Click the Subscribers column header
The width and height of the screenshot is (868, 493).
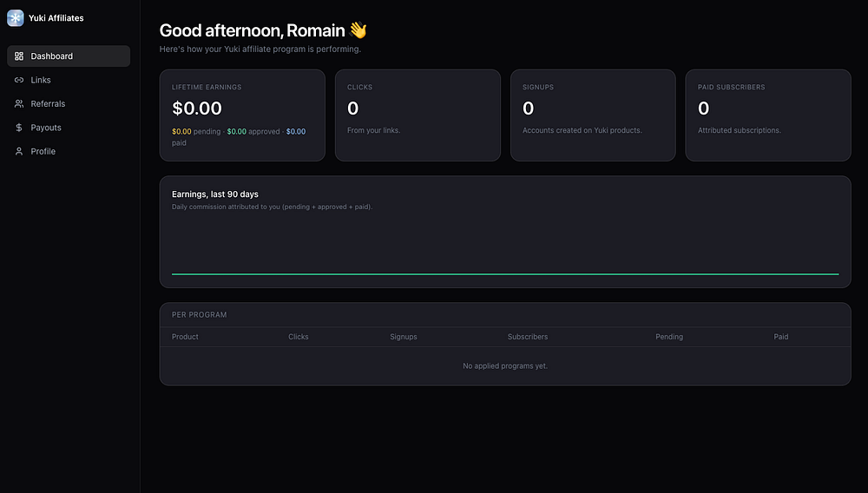[x=528, y=337]
